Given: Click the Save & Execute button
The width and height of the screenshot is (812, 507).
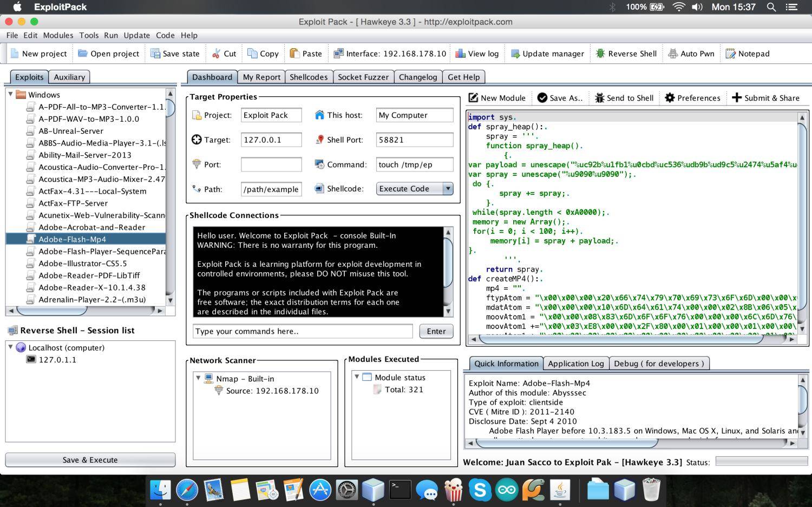Looking at the screenshot, I should click(90, 459).
